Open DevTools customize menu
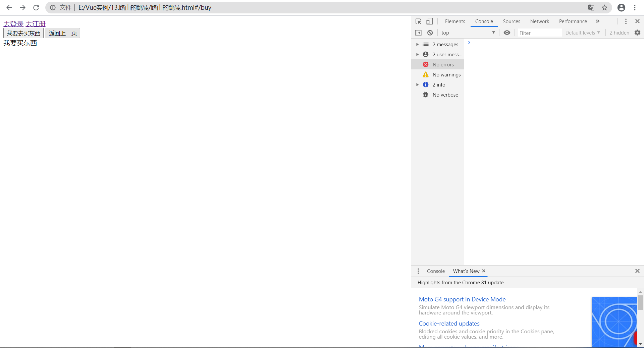The image size is (644, 348). pos(626,21)
